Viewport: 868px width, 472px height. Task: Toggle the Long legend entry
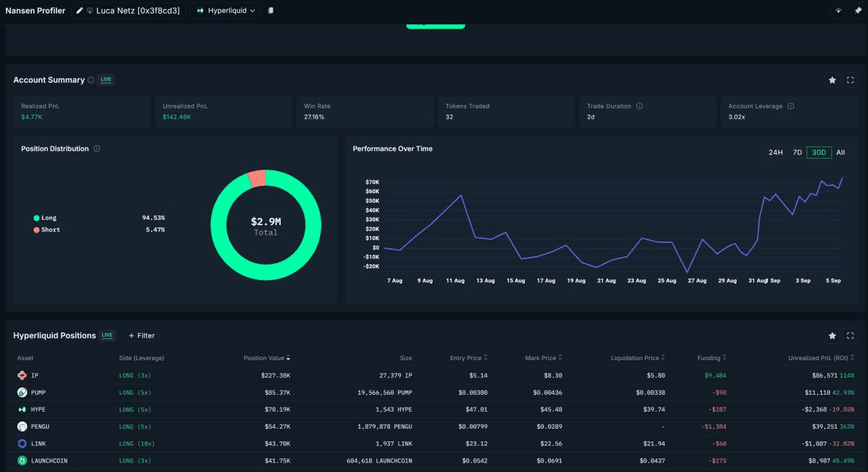(45, 218)
